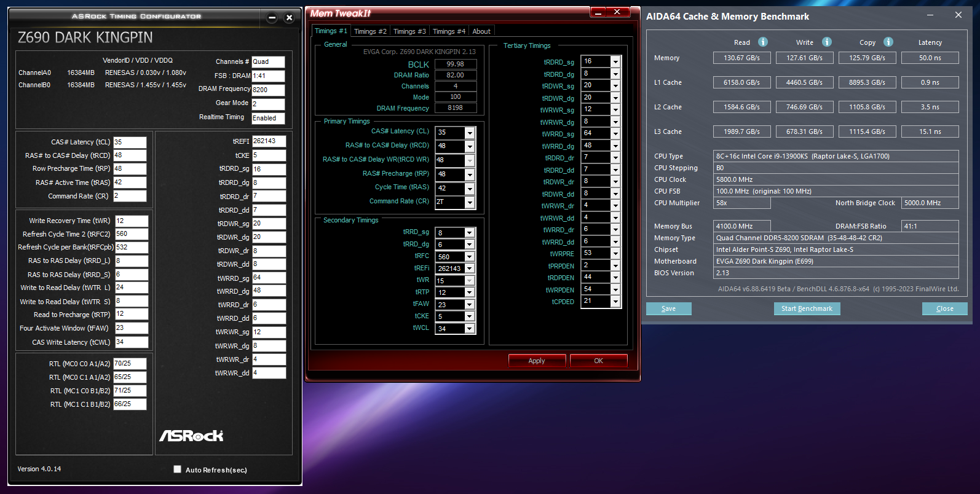Open the About tab in Mem TweakIt
The height and width of the screenshot is (494, 980).
(x=481, y=31)
